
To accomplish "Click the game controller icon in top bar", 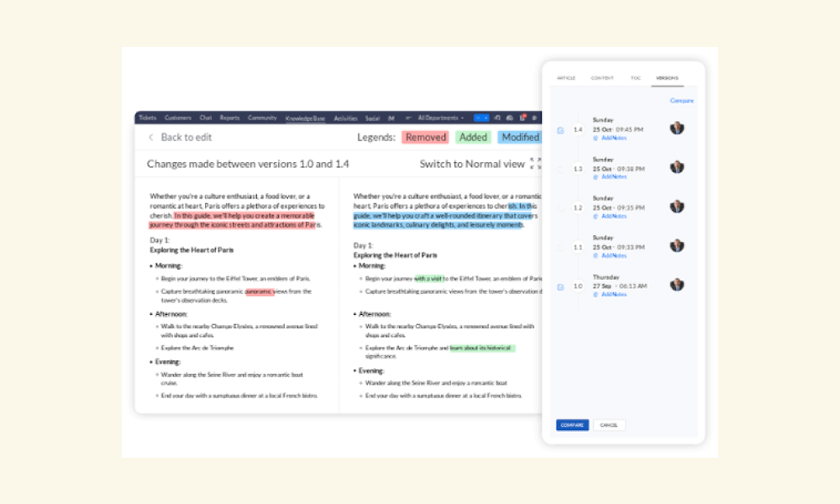I will coord(510,118).
